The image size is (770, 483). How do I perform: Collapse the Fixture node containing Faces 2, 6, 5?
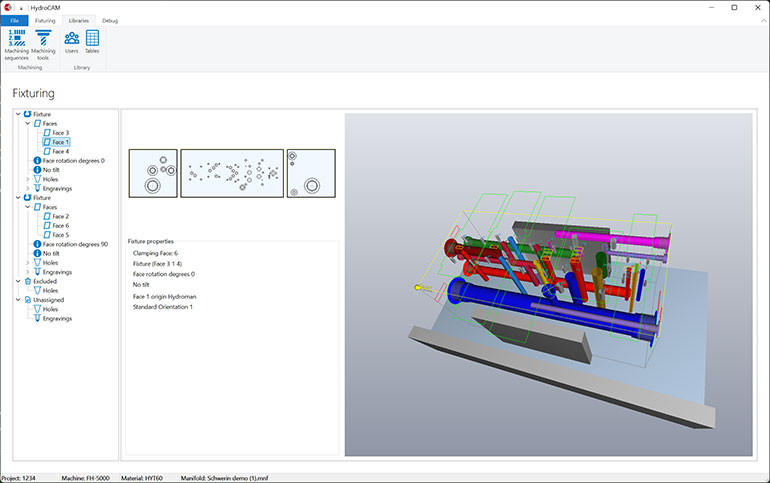[x=18, y=197]
